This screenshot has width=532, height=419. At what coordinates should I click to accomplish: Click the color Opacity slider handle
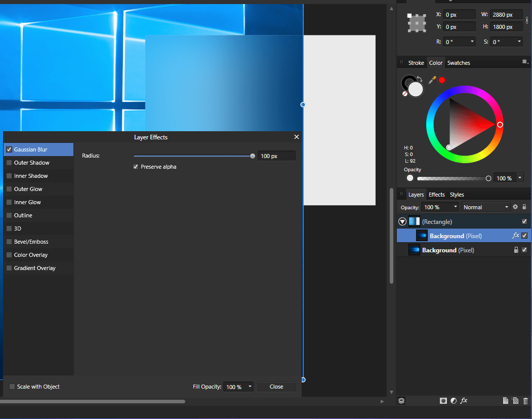pos(488,178)
